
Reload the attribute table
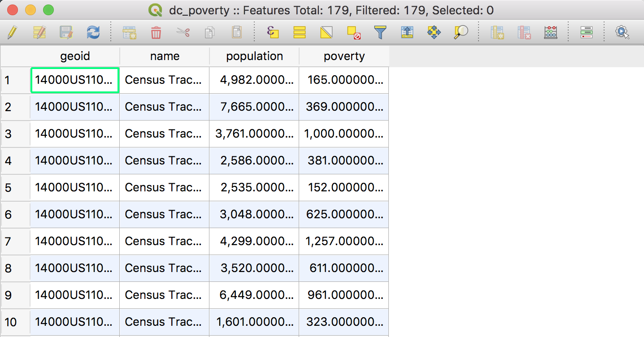93,32
